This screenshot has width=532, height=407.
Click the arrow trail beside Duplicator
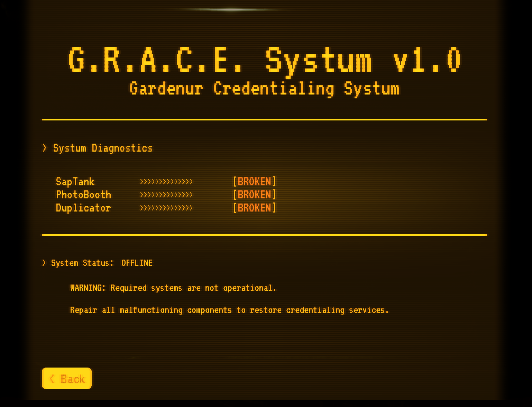coord(166,208)
